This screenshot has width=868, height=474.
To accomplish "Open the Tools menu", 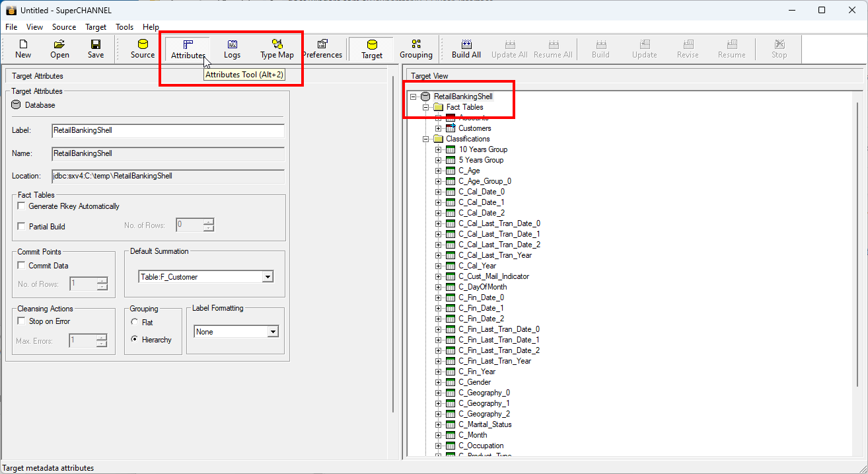I will (x=124, y=27).
